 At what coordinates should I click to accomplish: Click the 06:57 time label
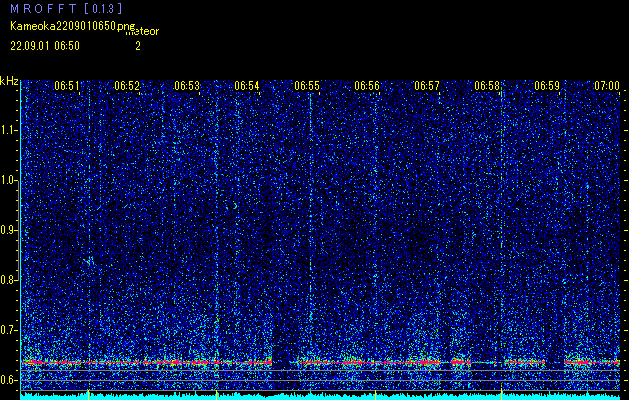tap(427, 85)
